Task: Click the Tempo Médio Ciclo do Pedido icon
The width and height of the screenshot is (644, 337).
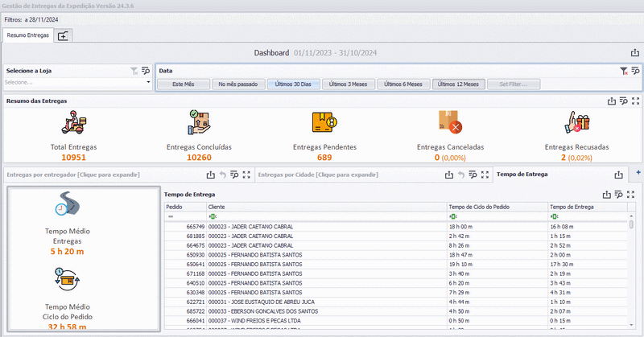Action: pyautogui.click(x=68, y=279)
